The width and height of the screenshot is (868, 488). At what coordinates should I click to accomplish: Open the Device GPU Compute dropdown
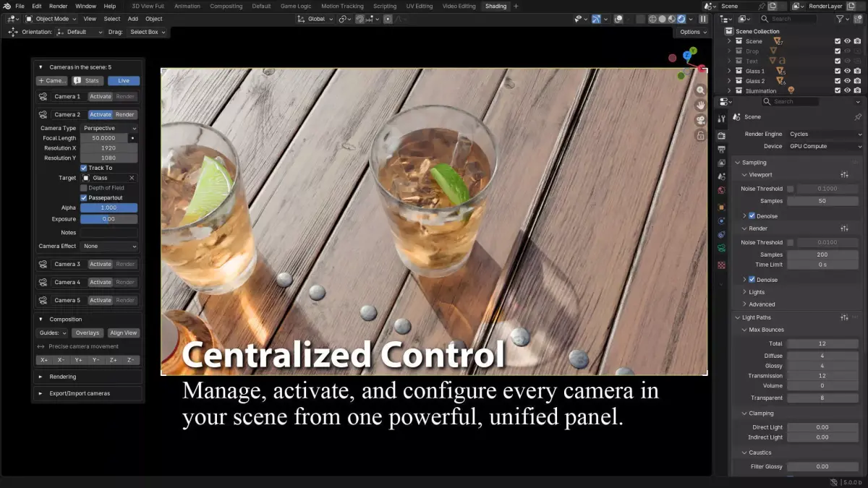825,146
